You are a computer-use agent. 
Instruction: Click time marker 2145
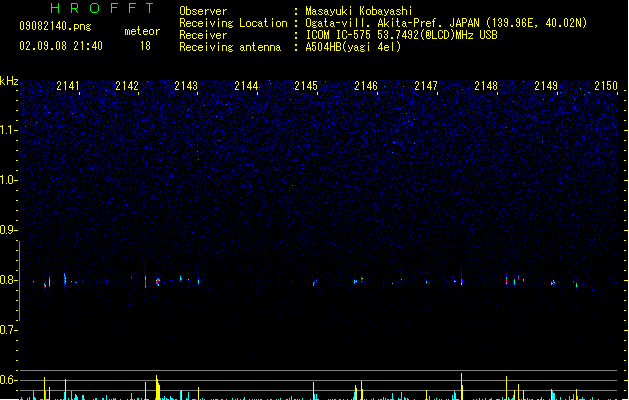[x=306, y=86]
